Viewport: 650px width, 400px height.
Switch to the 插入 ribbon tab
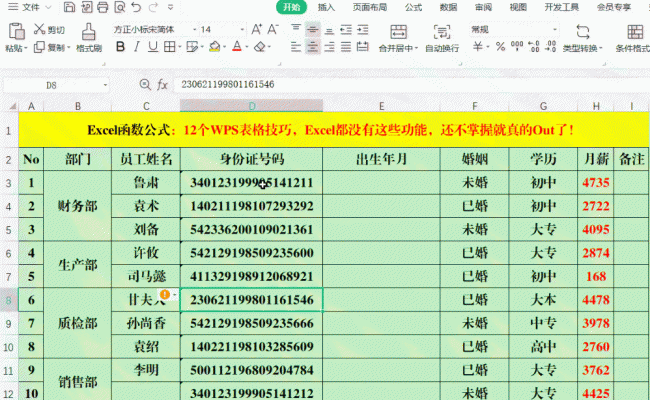[x=326, y=7]
